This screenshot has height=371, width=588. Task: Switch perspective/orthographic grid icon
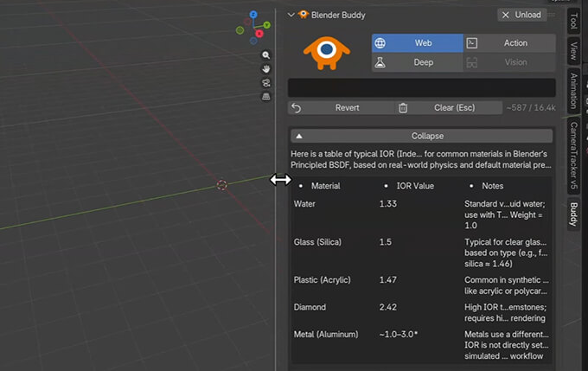coord(266,96)
